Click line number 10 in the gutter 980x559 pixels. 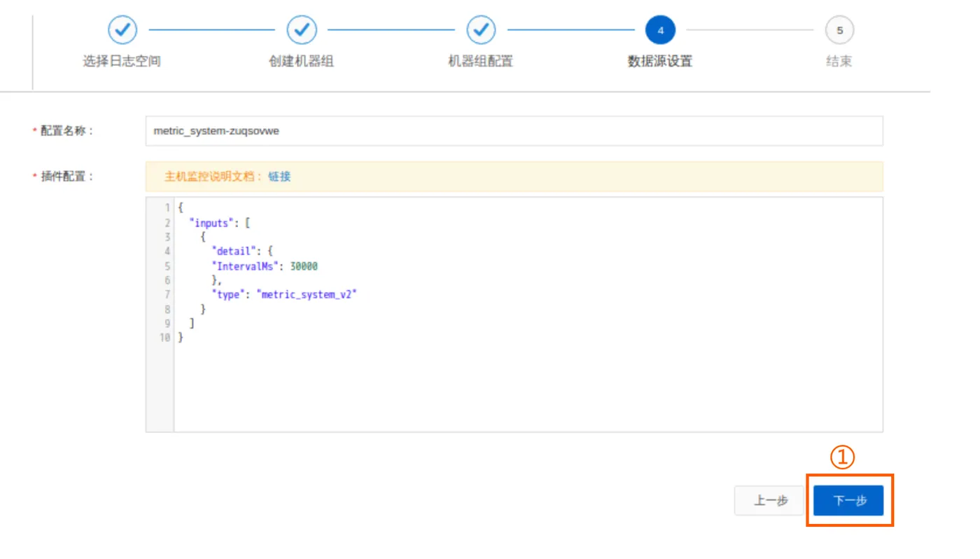click(x=165, y=338)
